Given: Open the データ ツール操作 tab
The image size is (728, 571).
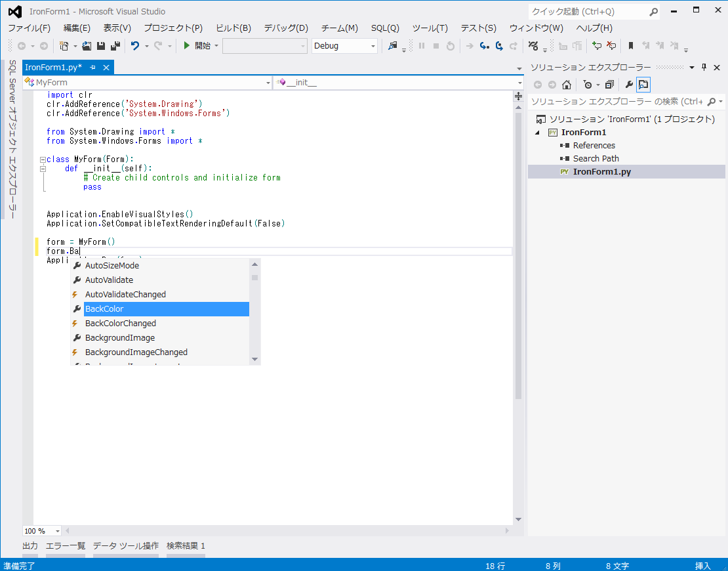Looking at the screenshot, I should click(x=126, y=545).
